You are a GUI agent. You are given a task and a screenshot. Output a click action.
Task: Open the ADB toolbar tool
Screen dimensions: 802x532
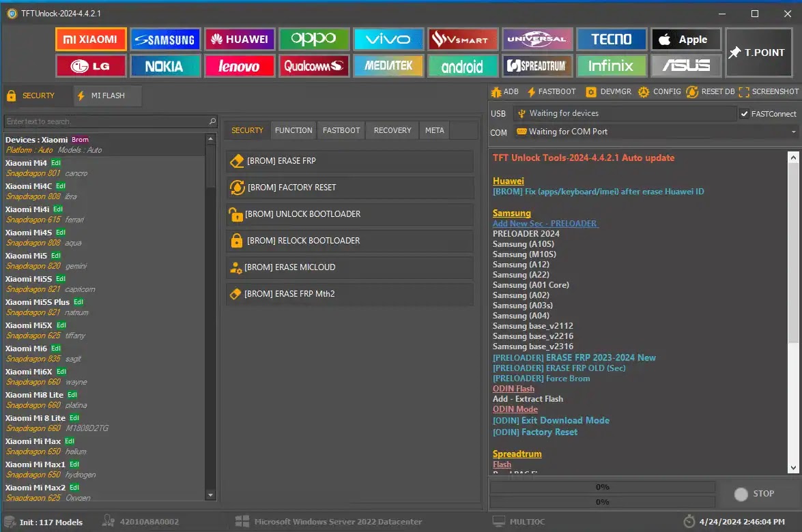click(x=505, y=91)
